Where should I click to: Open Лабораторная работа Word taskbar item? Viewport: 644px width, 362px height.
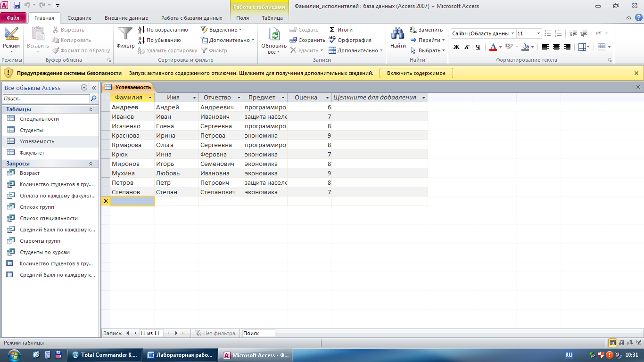coord(180,355)
